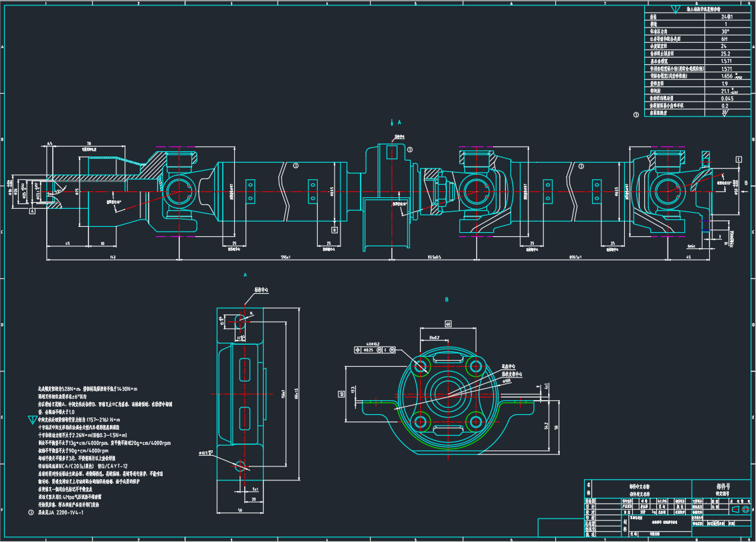Click the 6min dimension near the right flange
Viewport: 756px width, 542px height.
[x=691, y=246]
